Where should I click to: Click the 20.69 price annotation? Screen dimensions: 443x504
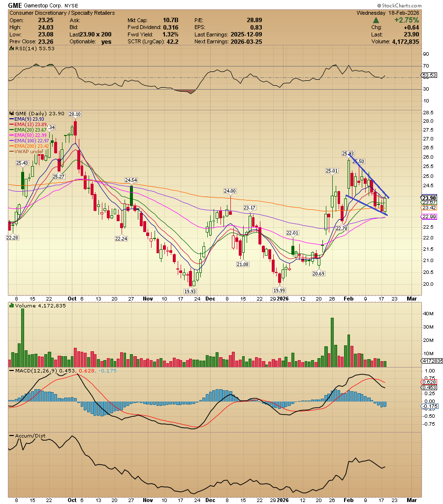(x=318, y=273)
